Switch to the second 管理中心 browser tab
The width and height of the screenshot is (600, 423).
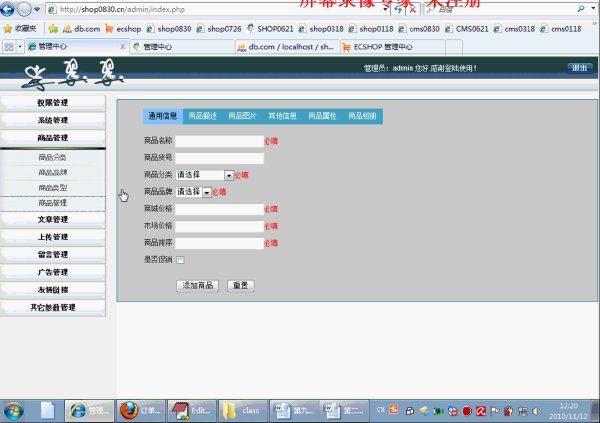182,47
